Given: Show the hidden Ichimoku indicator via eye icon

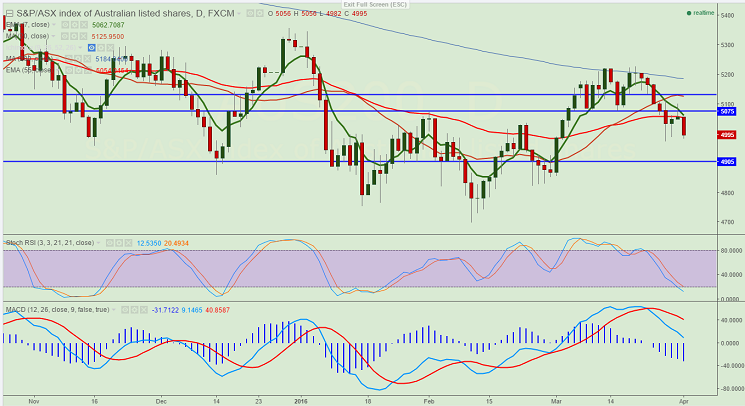Looking at the screenshot, I should (x=92, y=47).
